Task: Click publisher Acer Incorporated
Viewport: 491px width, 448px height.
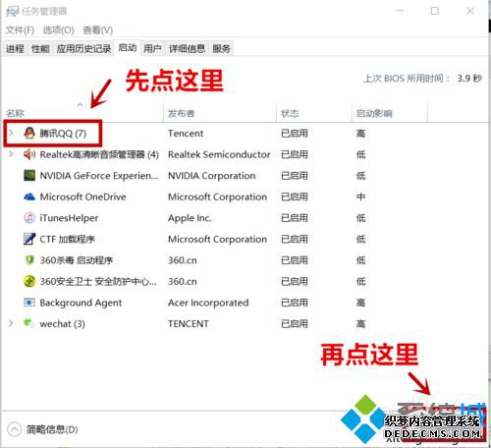Action: click(208, 303)
